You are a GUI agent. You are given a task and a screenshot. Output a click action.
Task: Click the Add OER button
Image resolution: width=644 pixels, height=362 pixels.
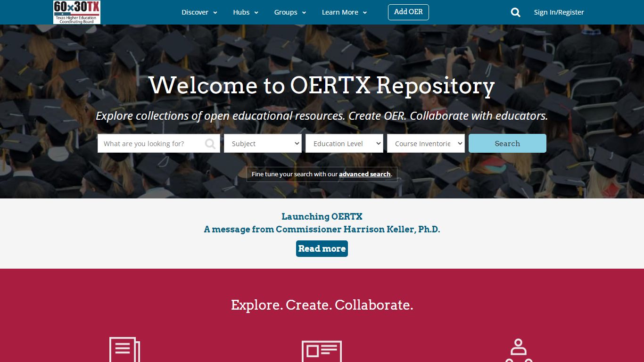tap(408, 12)
